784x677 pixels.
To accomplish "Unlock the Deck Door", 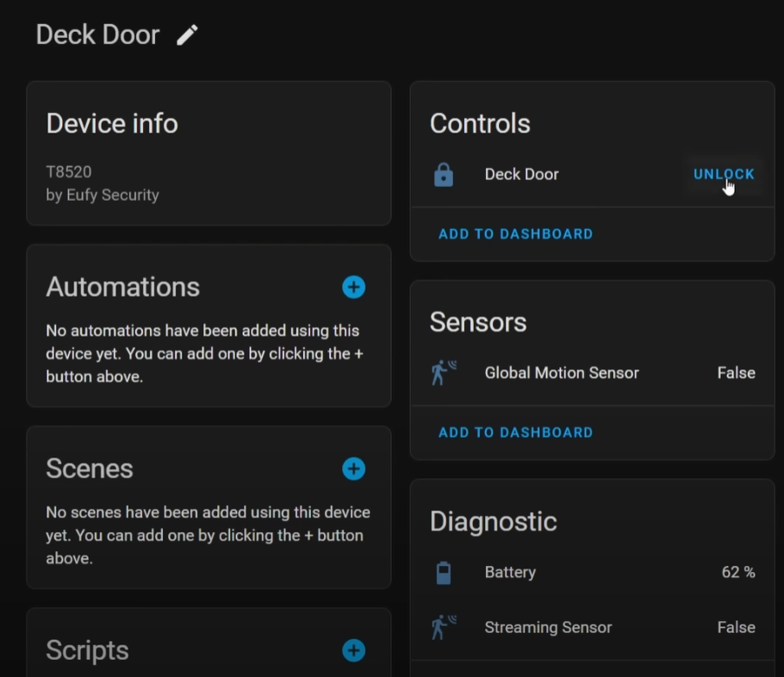I will (724, 174).
